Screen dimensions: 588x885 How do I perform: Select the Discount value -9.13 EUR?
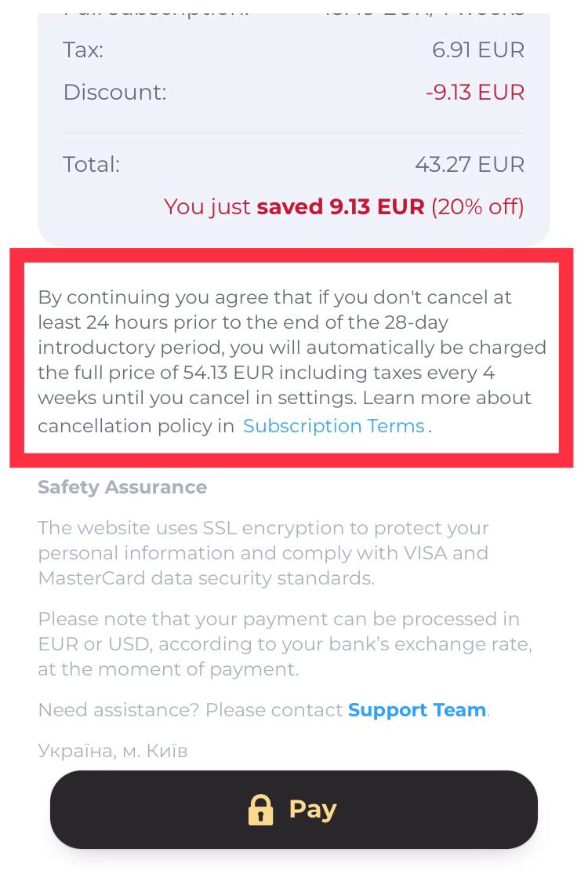475,92
